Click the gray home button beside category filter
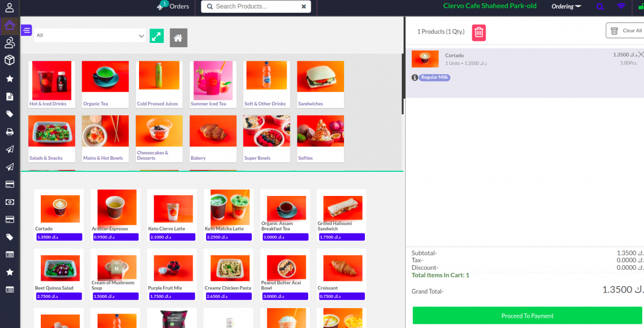644x328 pixels. [x=179, y=38]
